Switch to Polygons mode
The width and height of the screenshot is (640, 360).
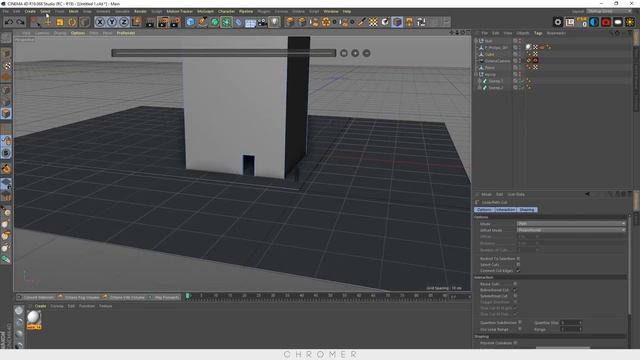point(6,113)
